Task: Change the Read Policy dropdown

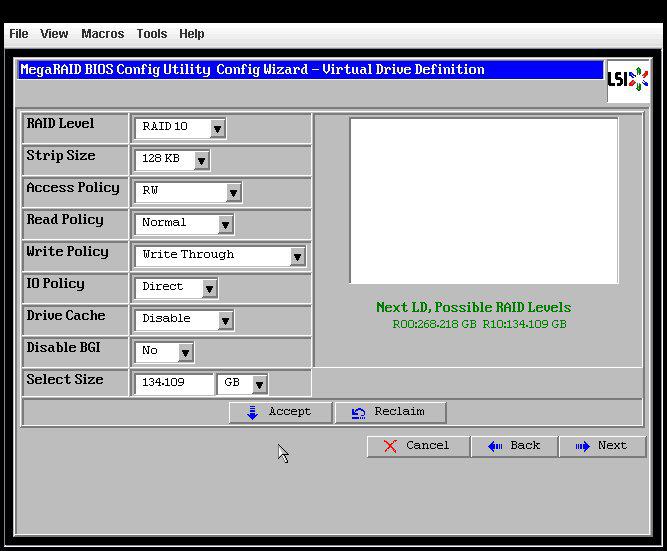Action: pos(184,224)
